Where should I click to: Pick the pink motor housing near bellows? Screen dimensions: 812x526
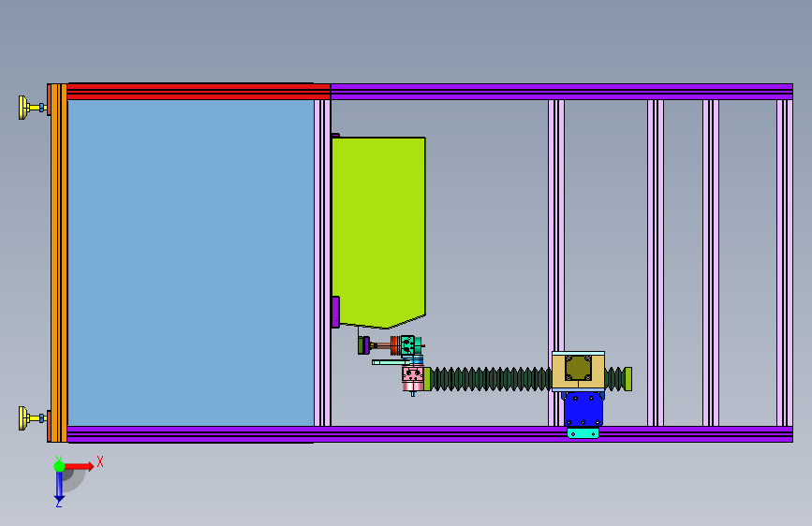(x=413, y=378)
